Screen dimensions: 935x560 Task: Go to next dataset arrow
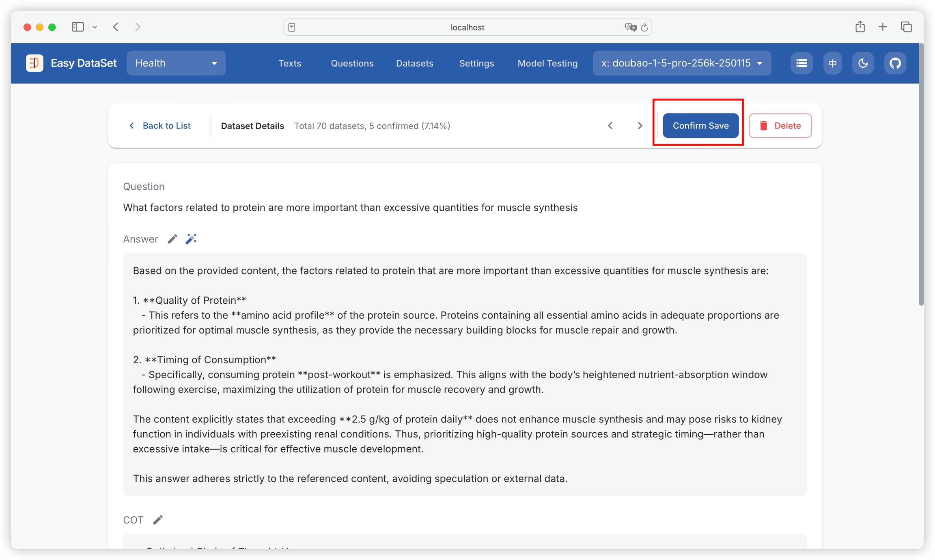coord(640,126)
